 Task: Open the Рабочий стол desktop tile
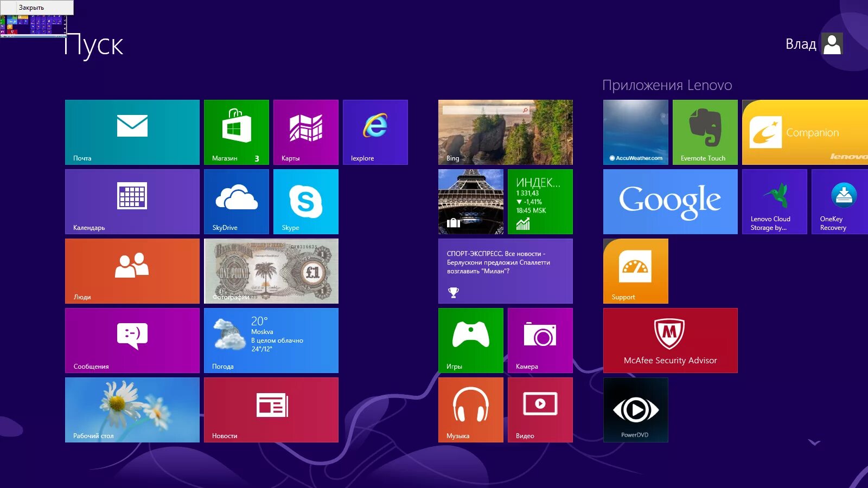tap(132, 410)
